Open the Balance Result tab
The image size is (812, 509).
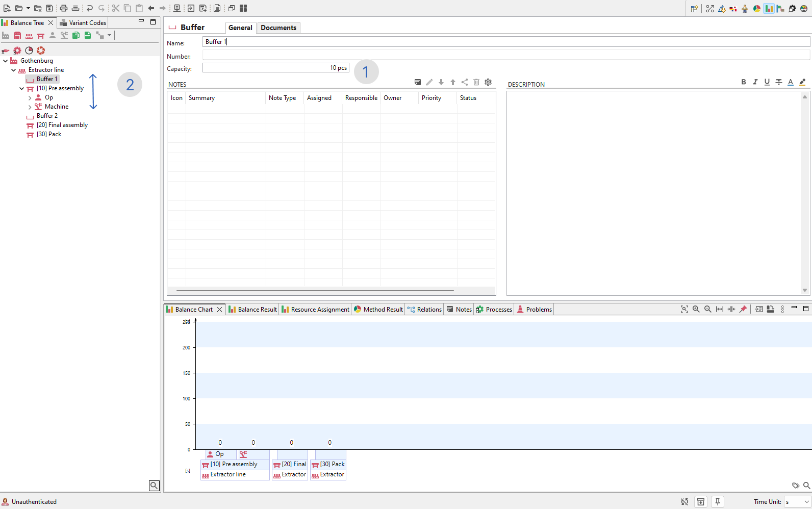253,310
